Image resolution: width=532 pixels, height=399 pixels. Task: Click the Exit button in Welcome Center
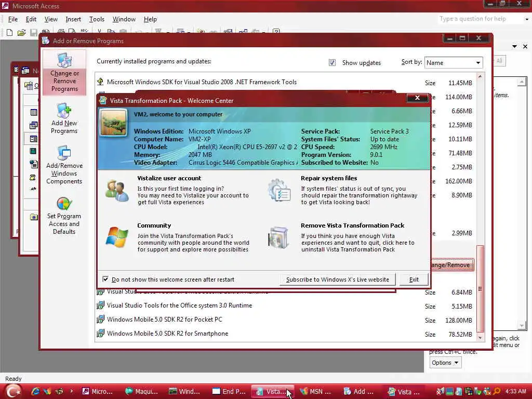(414, 280)
